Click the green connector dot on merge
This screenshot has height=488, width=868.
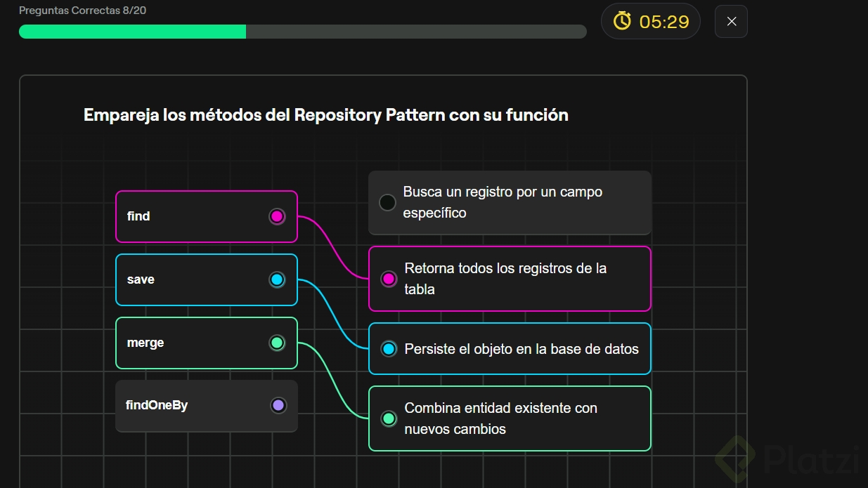(x=277, y=343)
